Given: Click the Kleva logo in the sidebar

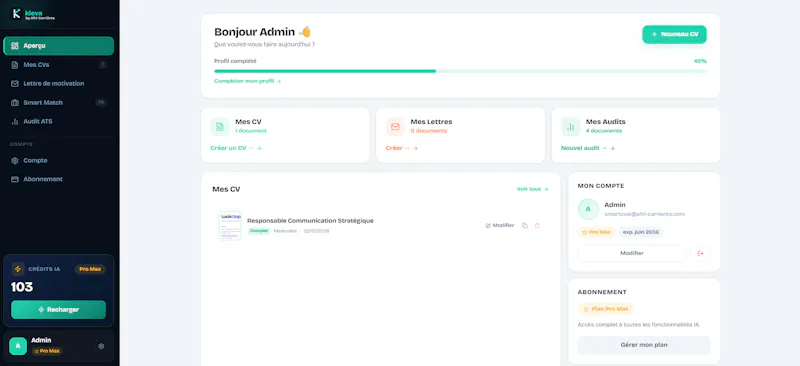Looking at the screenshot, I should (33, 14).
